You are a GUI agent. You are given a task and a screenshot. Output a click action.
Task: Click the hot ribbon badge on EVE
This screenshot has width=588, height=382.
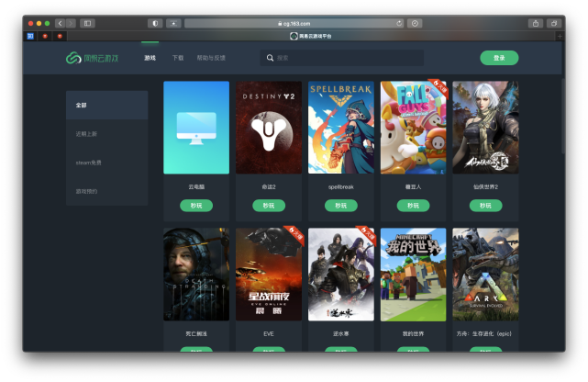click(294, 235)
